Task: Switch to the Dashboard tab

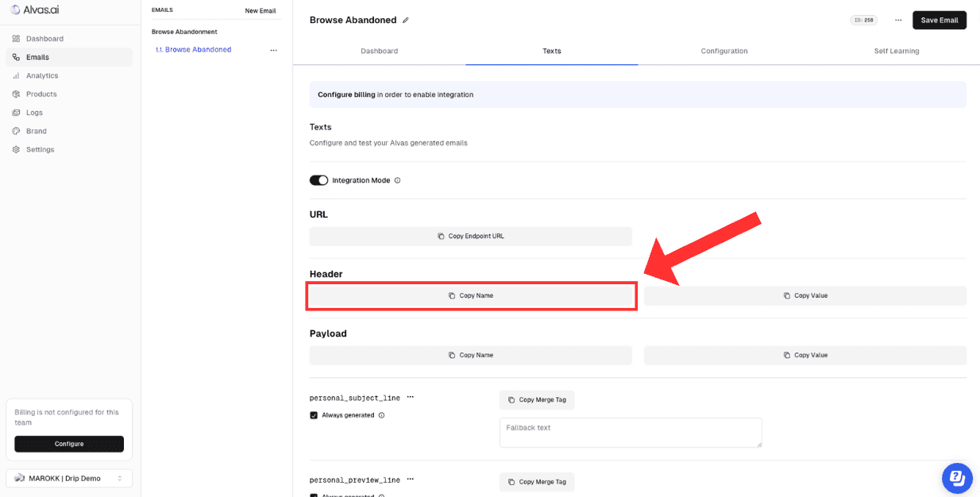Action: pos(379,51)
